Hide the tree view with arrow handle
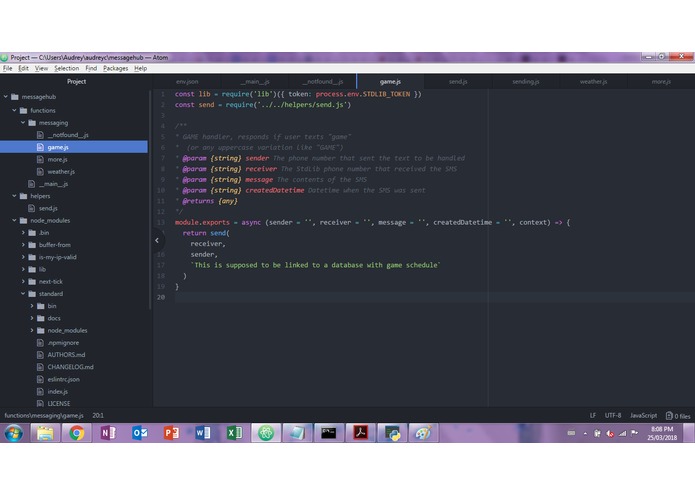Screen dimensions: 695x494 click(157, 241)
